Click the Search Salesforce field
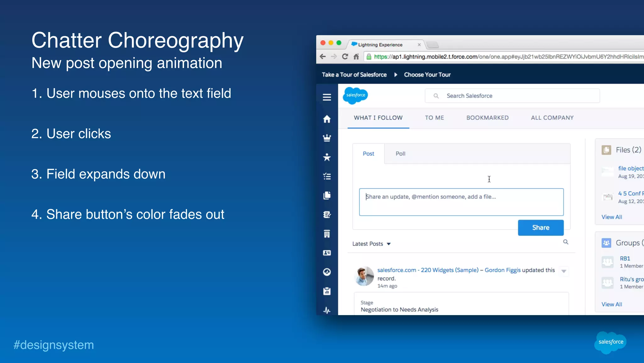The height and width of the screenshot is (363, 644). [x=512, y=96]
